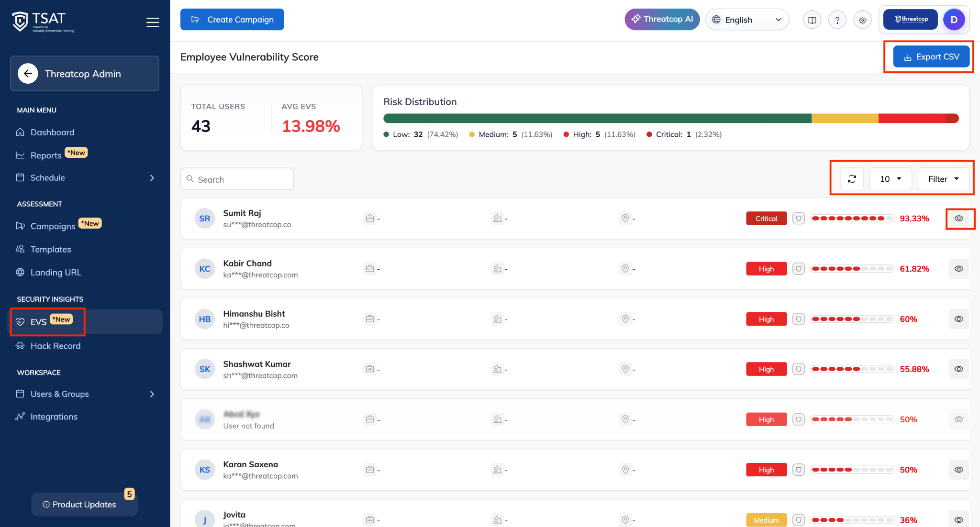The width and height of the screenshot is (980, 527).
Task: Open the Dashboard menu item
Action: coord(52,132)
